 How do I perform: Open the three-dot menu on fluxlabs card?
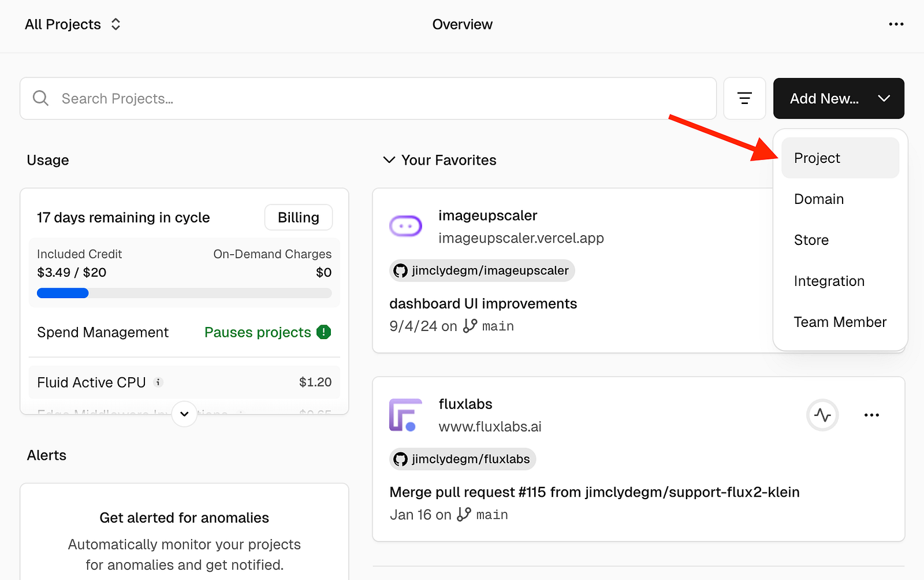point(871,415)
